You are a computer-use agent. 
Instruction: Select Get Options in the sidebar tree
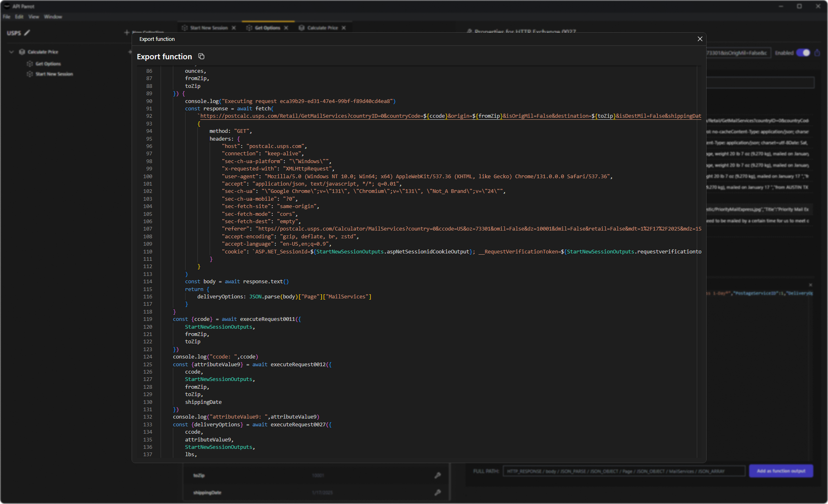click(x=48, y=64)
